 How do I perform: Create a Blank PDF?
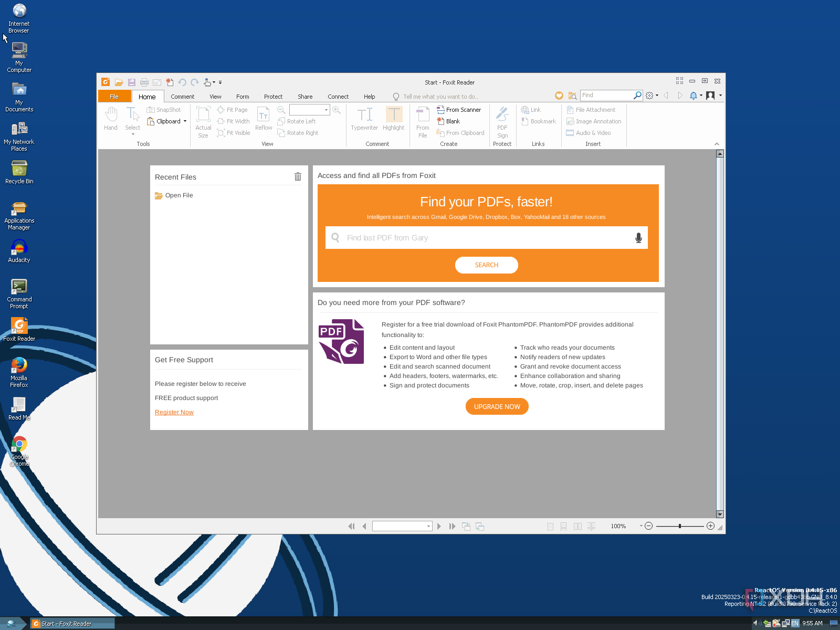pos(448,121)
